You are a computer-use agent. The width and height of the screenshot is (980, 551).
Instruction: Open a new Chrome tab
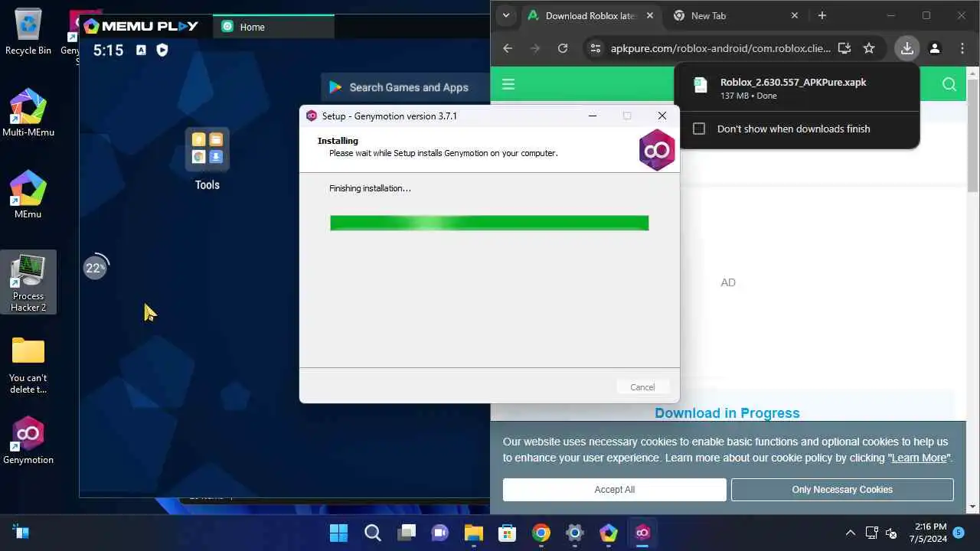(822, 15)
